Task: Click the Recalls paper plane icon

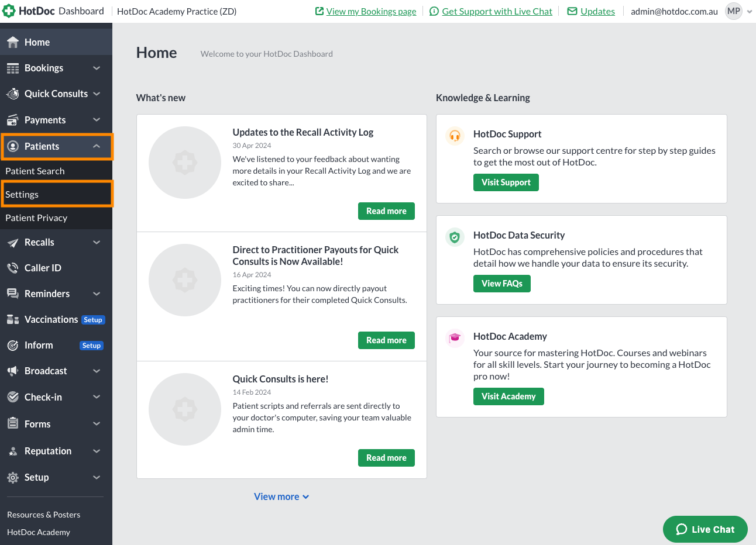Action: coord(13,243)
